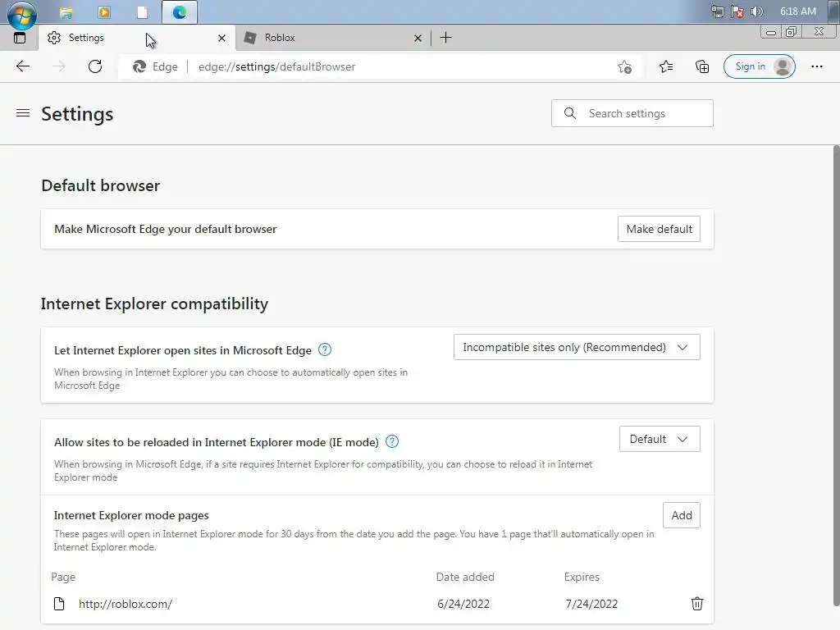Screen dimensions: 840x630
Task: Click the Search settings field
Action: [632, 113]
